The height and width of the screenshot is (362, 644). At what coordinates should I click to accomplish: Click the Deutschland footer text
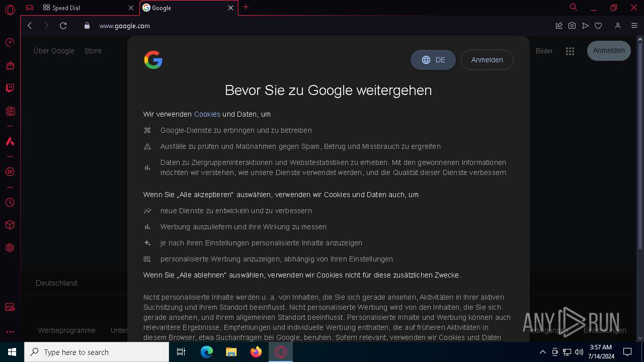pos(56,283)
